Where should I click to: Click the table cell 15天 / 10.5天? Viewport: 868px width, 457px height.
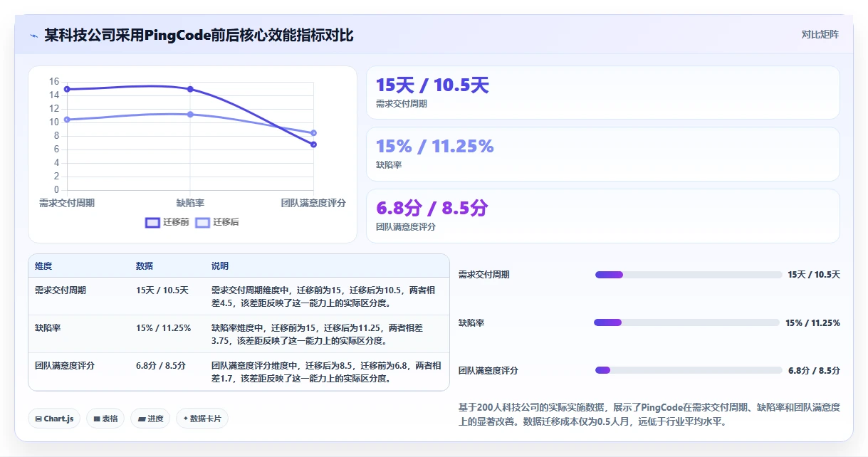(162, 290)
